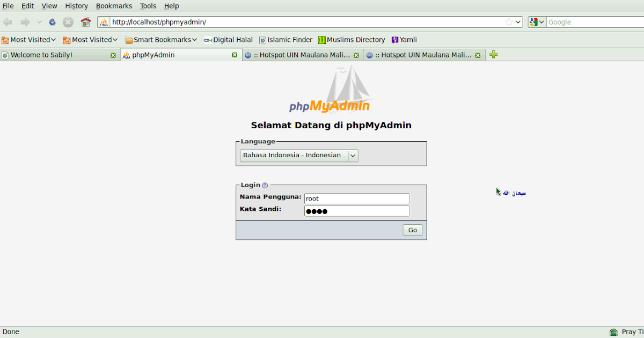Viewport: 644px width, 338px height.
Task: Click the browser Forward arrow
Action: point(25,22)
